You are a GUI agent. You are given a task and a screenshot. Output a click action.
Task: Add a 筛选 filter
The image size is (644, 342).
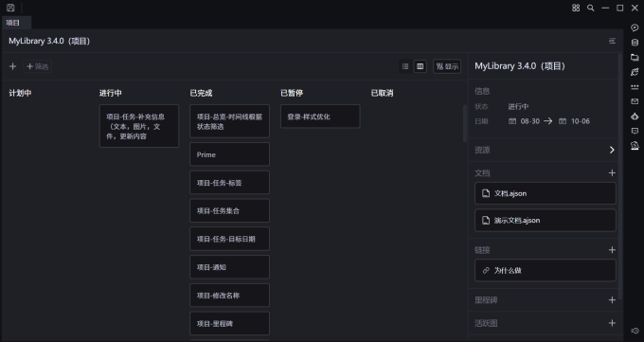coord(37,66)
